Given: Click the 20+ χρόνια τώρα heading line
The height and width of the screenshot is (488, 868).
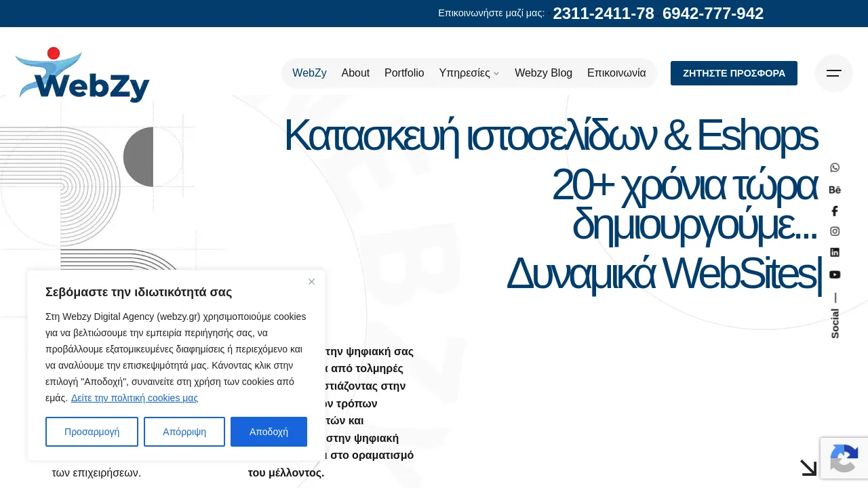Looking at the screenshot, I should (x=684, y=186).
